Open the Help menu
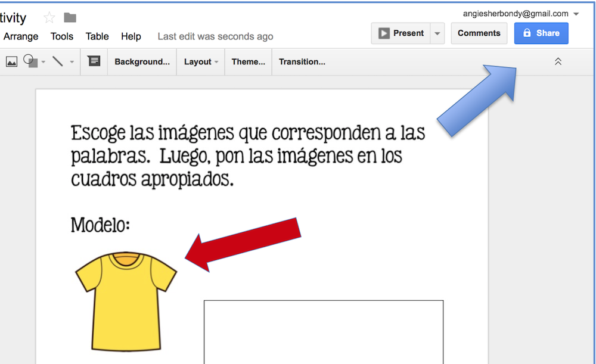The height and width of the screenshot is (364, 596). pos(131,36)
